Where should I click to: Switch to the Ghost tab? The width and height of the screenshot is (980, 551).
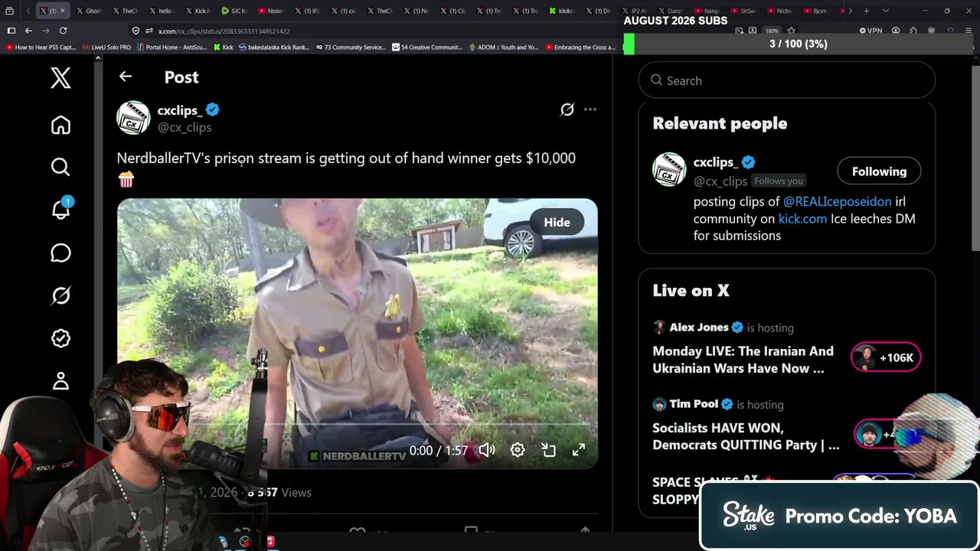pyautogui.click(x=88, y=11)
